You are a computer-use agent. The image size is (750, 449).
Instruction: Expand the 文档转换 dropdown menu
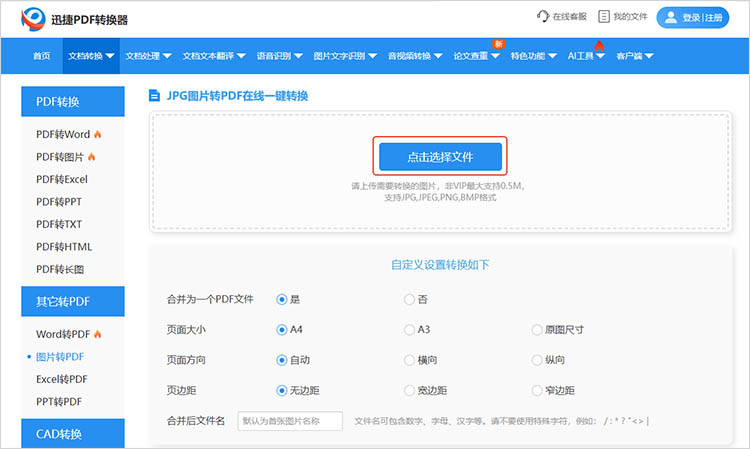pos(90,56)
